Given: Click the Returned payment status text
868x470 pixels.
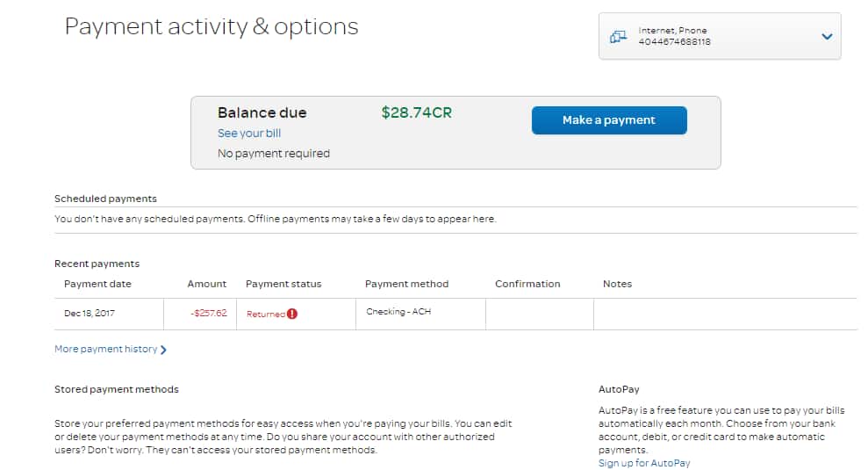Looking at the screenshot, I should tap(266, 314).
